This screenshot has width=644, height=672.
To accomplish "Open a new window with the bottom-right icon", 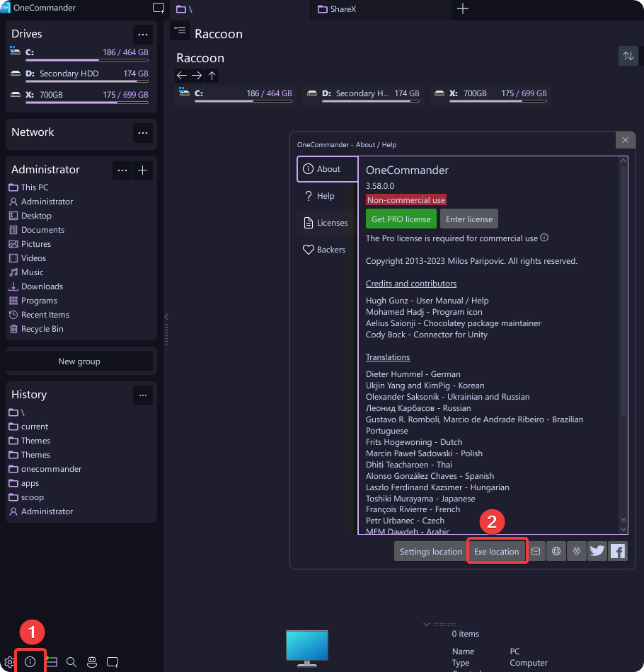I will click(113, 662).
